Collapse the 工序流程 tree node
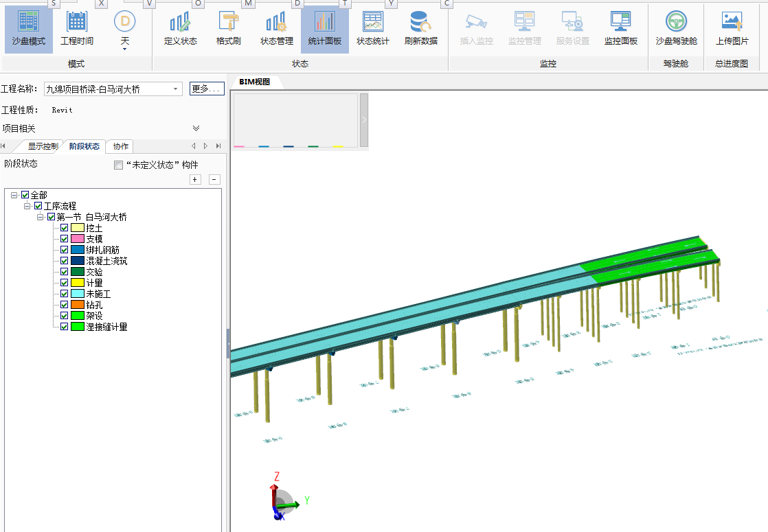The image size is (768, 532). (x=27, y=206)
